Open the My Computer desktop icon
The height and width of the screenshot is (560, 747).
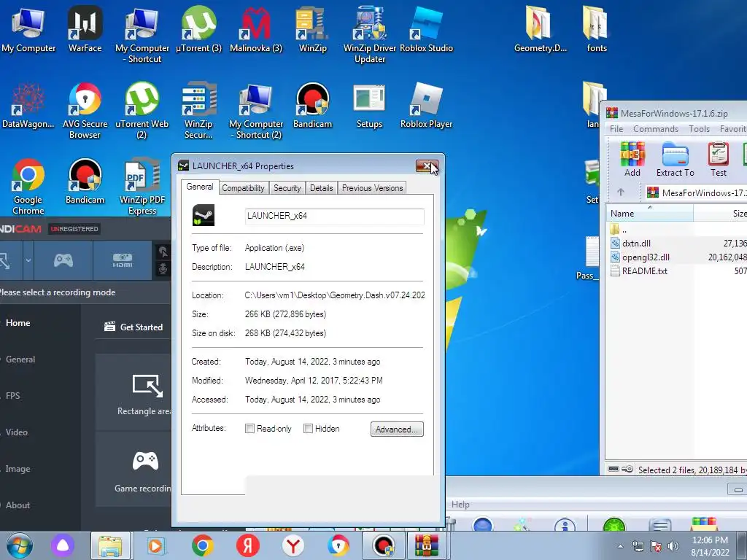click(28, 28)
